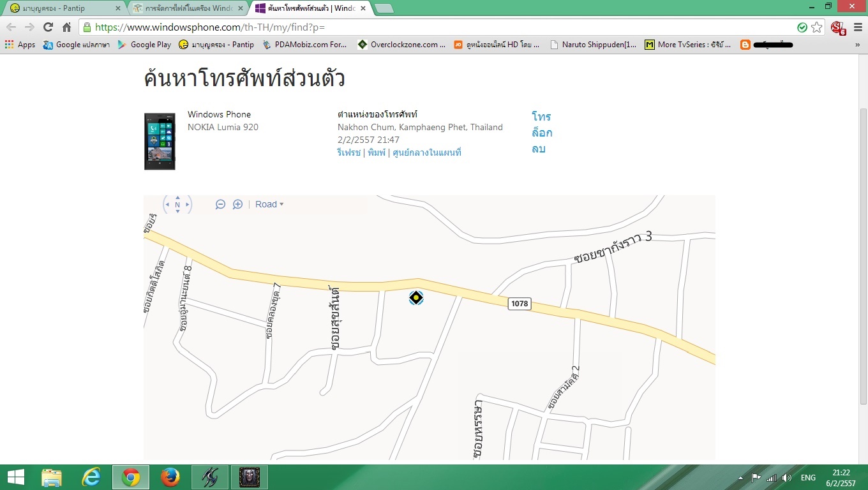Image resolution: width=868 pixels, height=490 pixels.
Task: Open the Chrome menu (three bars)
Action: [857, 27]
